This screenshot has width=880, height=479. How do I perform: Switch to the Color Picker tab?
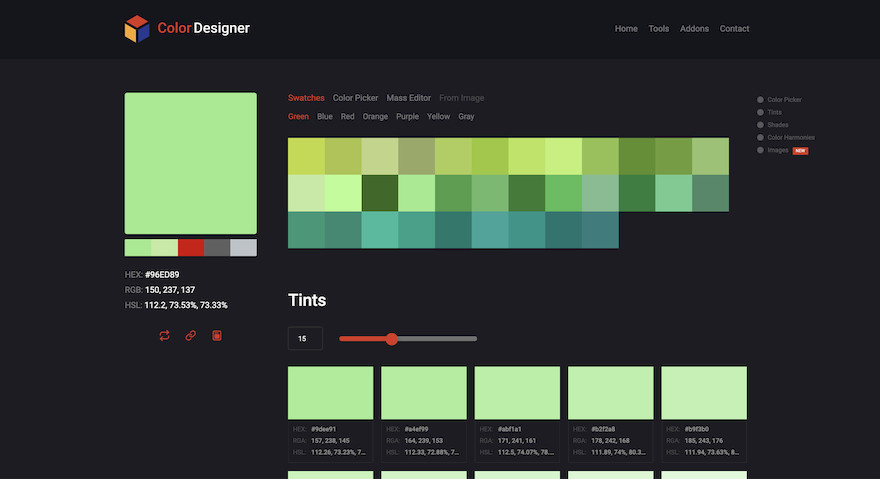[x=355, y=98]
